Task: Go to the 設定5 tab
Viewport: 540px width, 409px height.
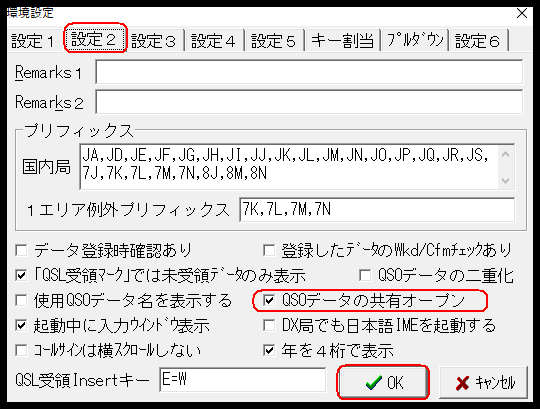Action: click(273, 41)
